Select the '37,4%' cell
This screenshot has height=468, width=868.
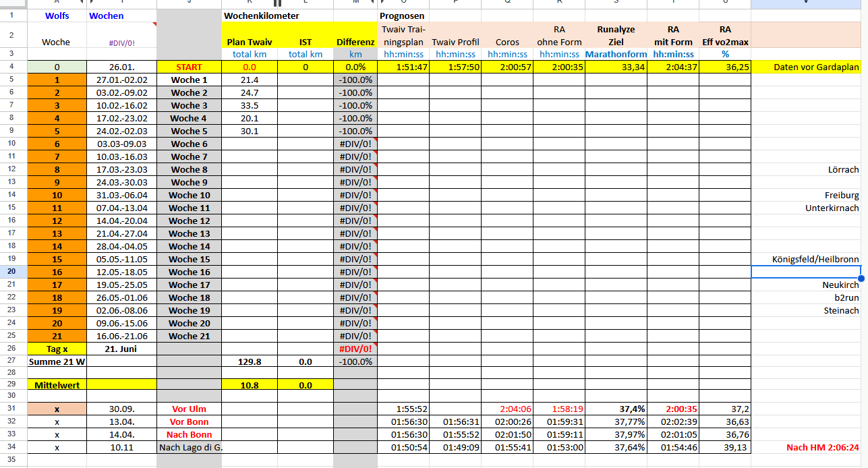point(616,409)
